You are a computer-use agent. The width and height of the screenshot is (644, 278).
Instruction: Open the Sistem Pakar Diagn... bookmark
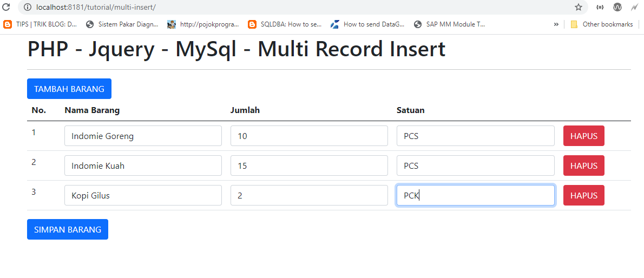(x=122, y=24)
